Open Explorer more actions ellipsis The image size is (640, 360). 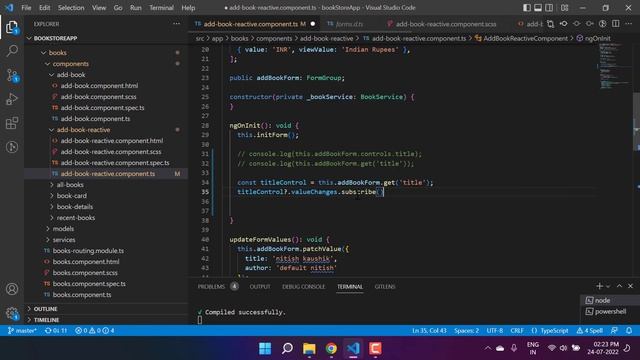point(176,24)
